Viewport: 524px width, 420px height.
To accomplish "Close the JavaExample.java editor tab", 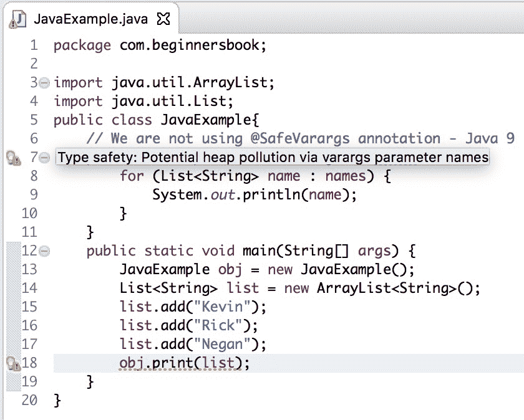I will [163, 19].
